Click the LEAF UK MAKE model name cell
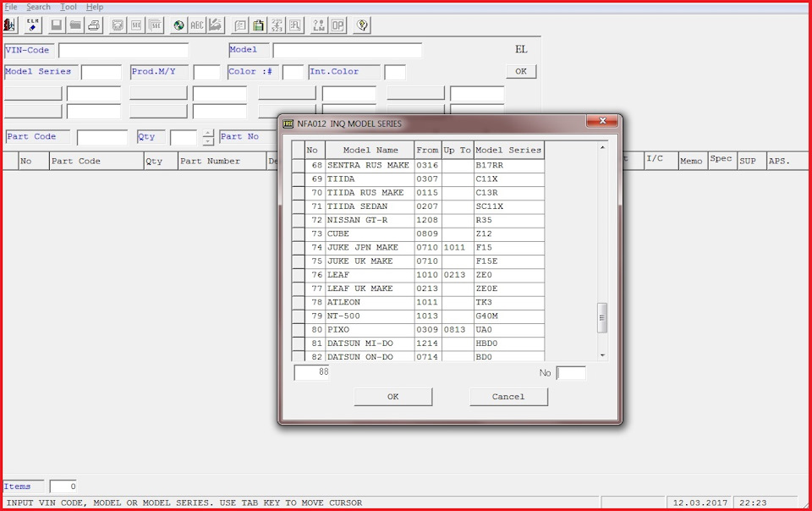Viewport: 812px width, 511px height. pyautogui.click(x=370, y=288)
